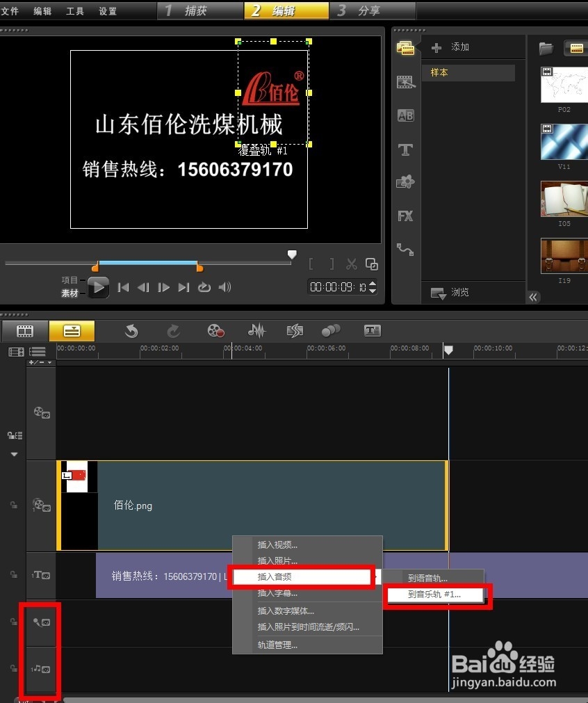The height and width of the screenshot is (703, 588).
Task: Click the Undo arrow in timeline toolbar
Action: pos(131,331)
